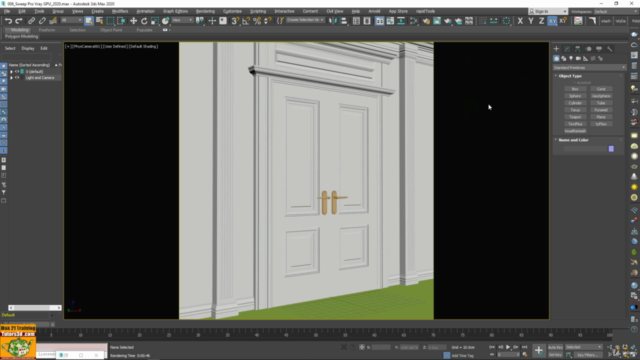Open the Create panel plus tab
Image resolution: width=640 pixels, height=360 pixels.
tap(556, 49)
